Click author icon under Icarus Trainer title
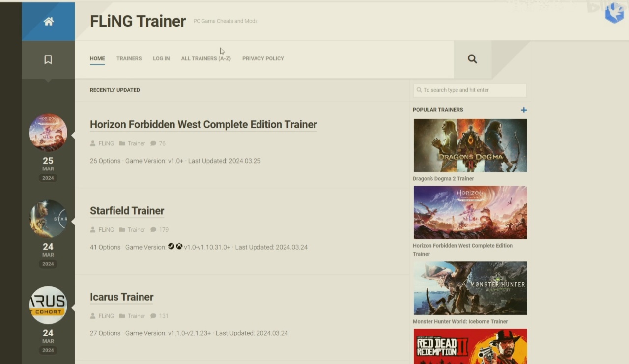The height and width of the screenshot is (364, 629). point(93,316)
